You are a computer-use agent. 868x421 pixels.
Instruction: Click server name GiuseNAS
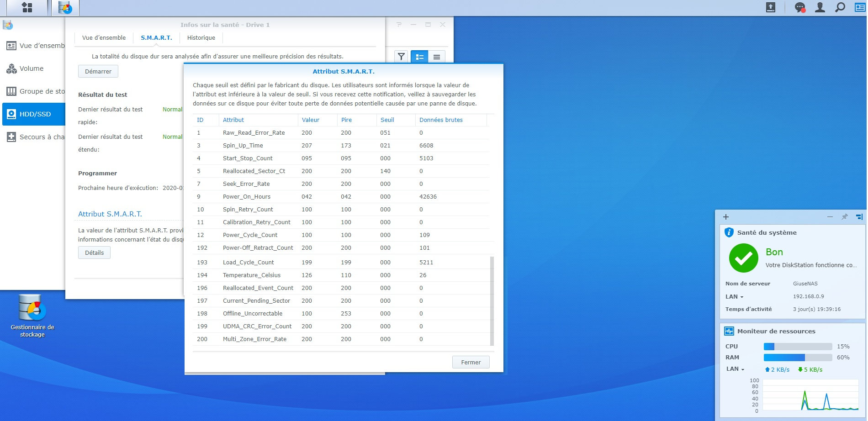pyautogui.click(x=805, y=284)
